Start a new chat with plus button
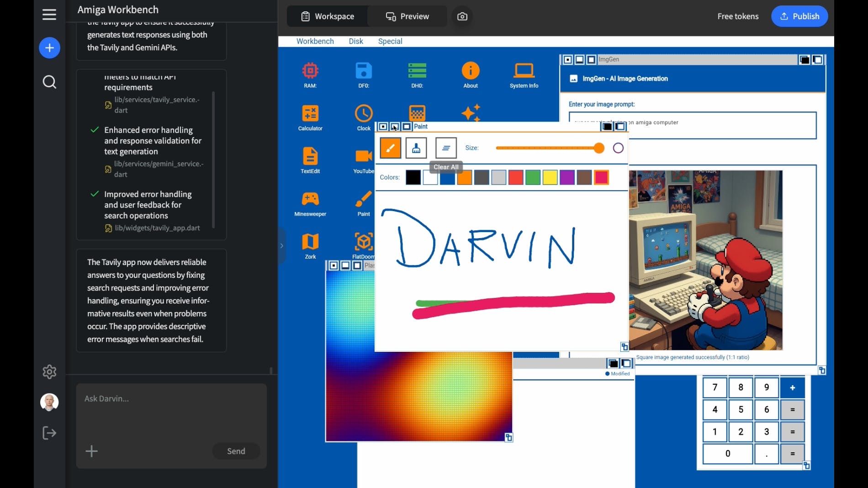The image size is (868, 488). coord(49,48)
